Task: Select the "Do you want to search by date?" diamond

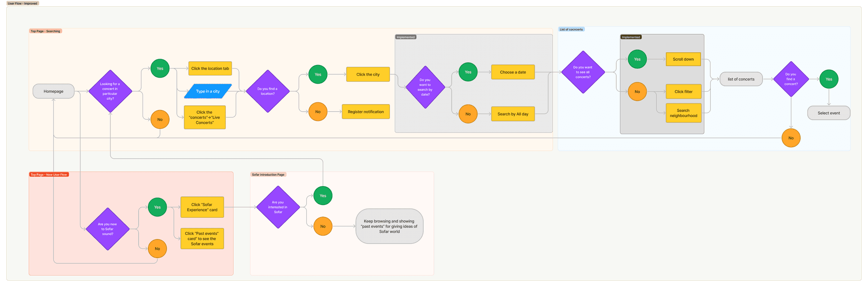Action: click(x=425, y=87)
